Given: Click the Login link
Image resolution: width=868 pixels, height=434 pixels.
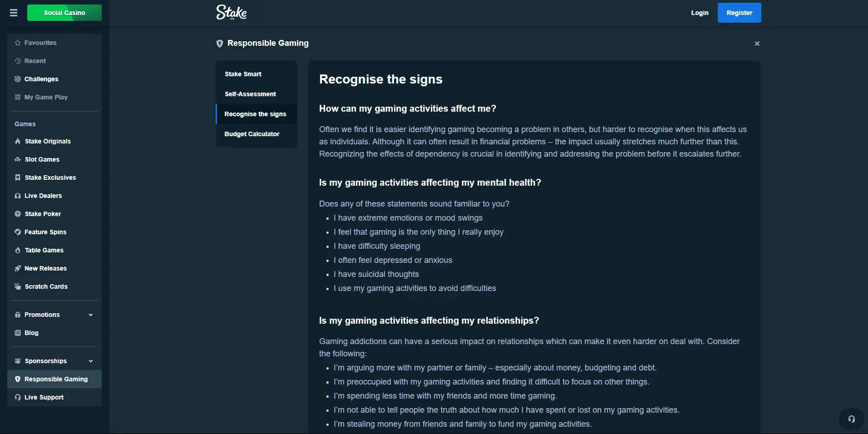Looking at the screenshot, I should point(699,13).
